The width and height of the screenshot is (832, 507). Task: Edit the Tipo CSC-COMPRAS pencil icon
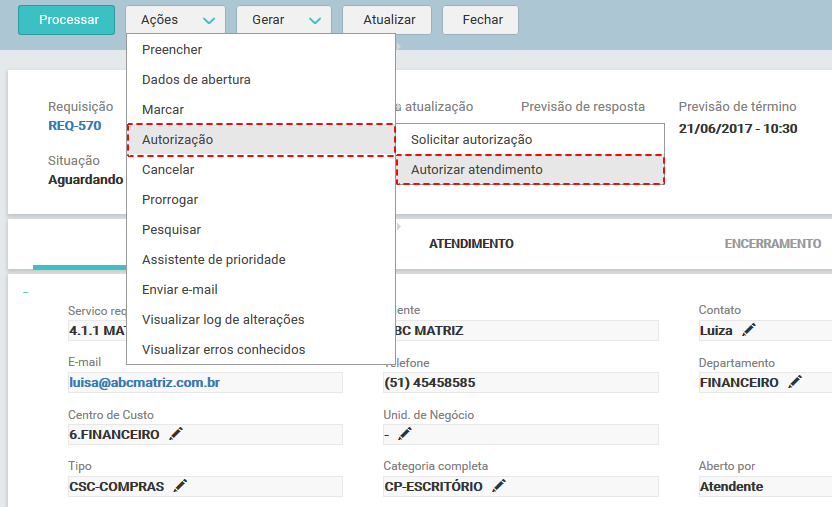pyautogui.click(x=180, y=485)
